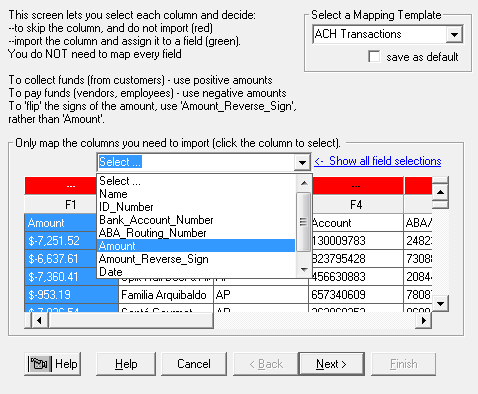
Task: Click the field list scroll up arrow
Action: coord(304,183)
